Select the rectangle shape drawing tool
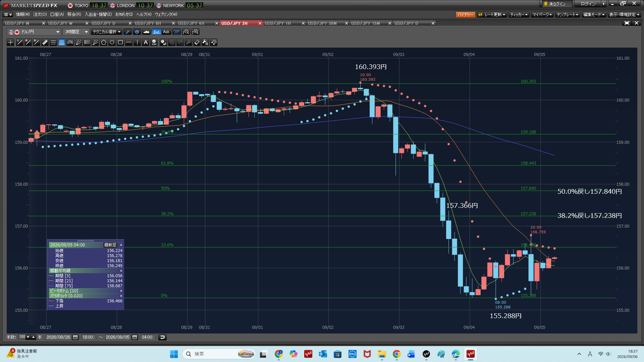 (120, 42)
